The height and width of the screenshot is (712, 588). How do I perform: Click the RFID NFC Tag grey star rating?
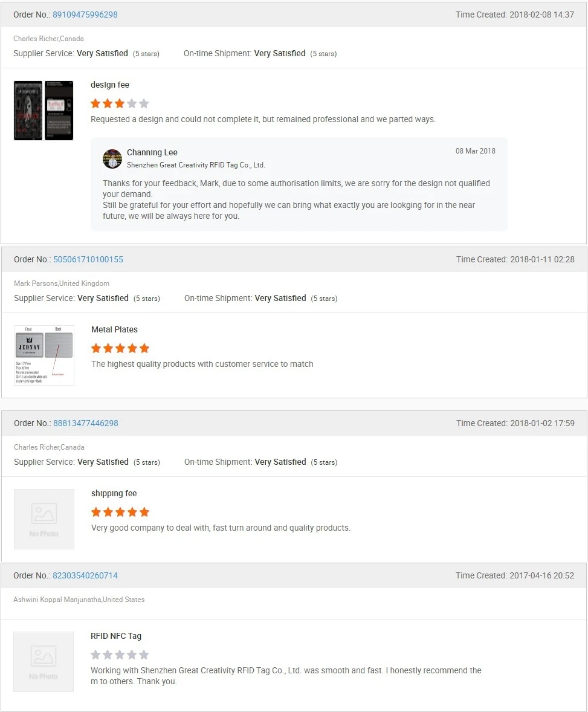pyautogui.click(x=120, y=655)
